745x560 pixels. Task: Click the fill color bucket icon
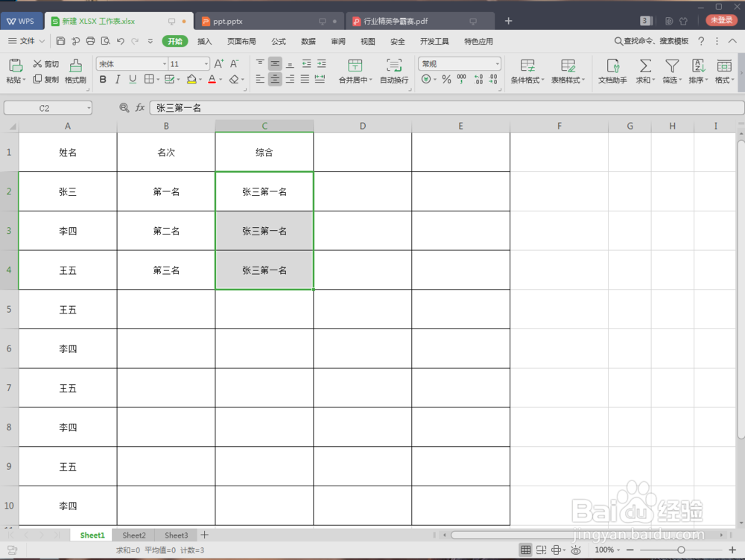coord(191,80)
